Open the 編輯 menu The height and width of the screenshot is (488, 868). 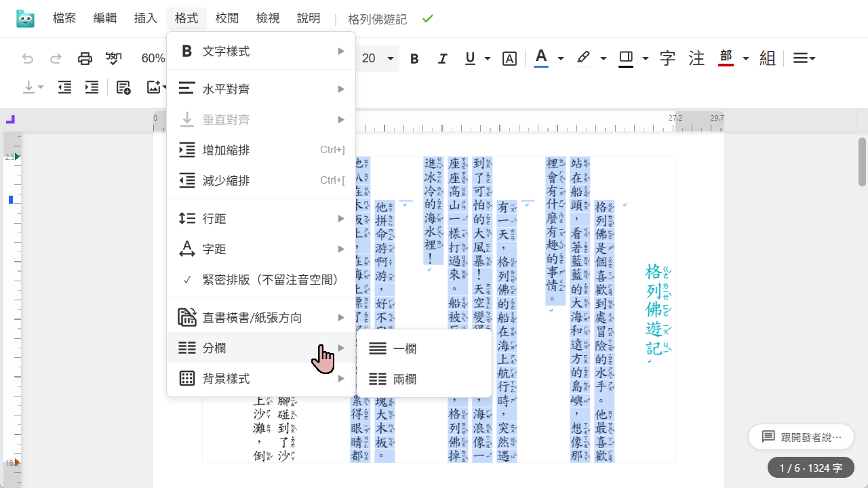(105, 18)
